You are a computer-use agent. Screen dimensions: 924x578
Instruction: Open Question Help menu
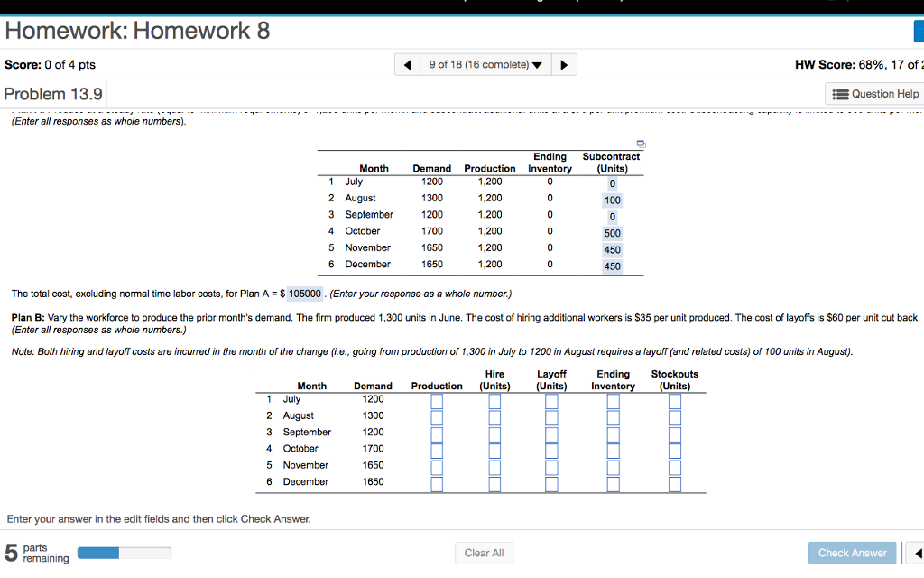click(x=875, y=94)
